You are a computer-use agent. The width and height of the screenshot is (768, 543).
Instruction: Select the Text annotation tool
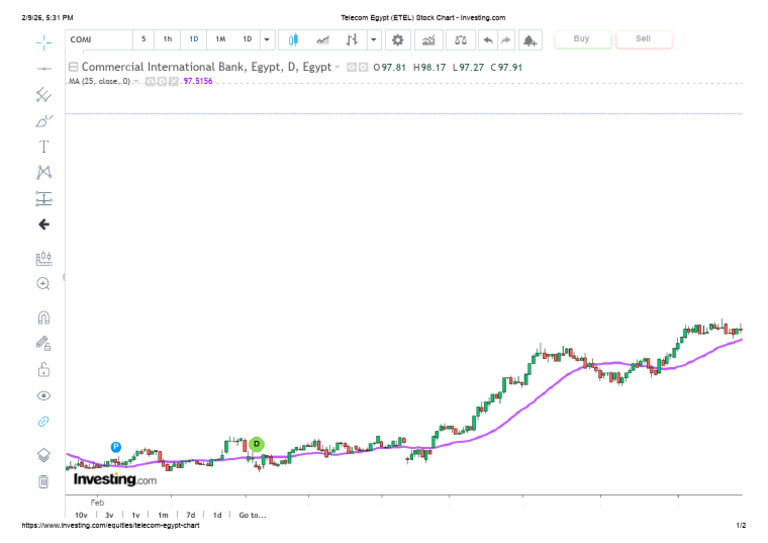44,146
